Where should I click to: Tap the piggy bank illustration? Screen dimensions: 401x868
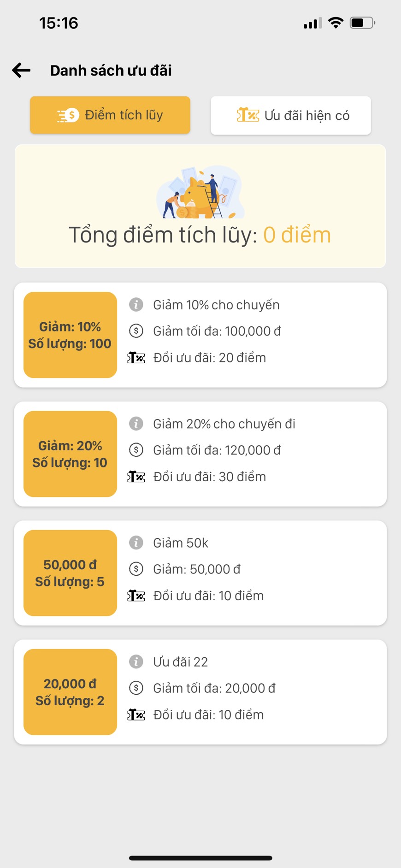click(x=200, y=192)
